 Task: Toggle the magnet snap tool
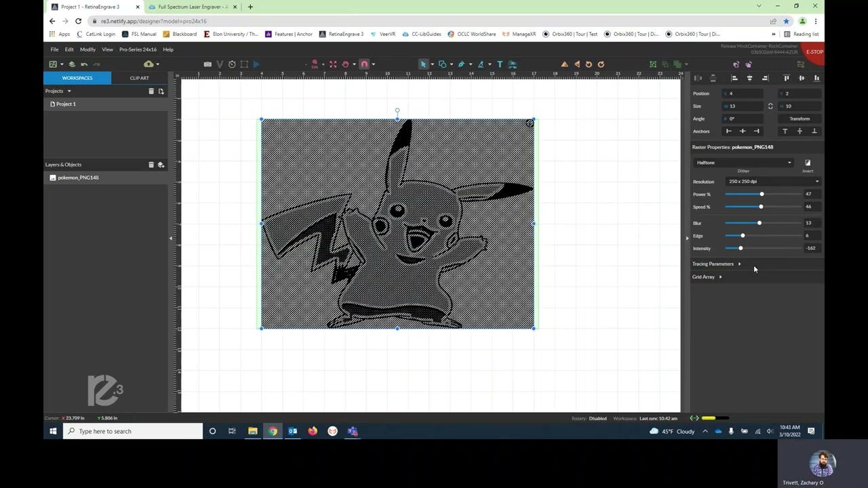tap(364, 64)
